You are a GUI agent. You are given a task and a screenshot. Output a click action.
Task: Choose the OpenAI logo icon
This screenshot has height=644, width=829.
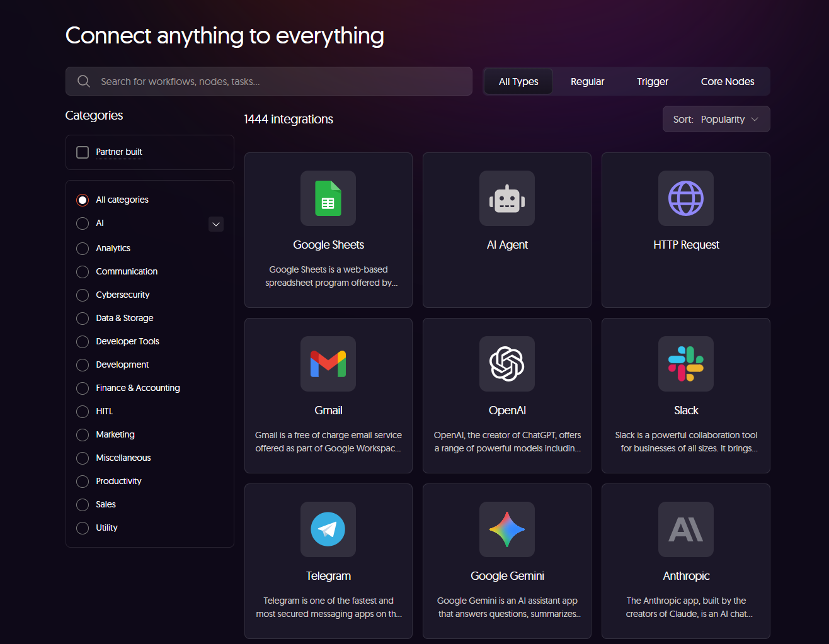(x=506, y=364)
